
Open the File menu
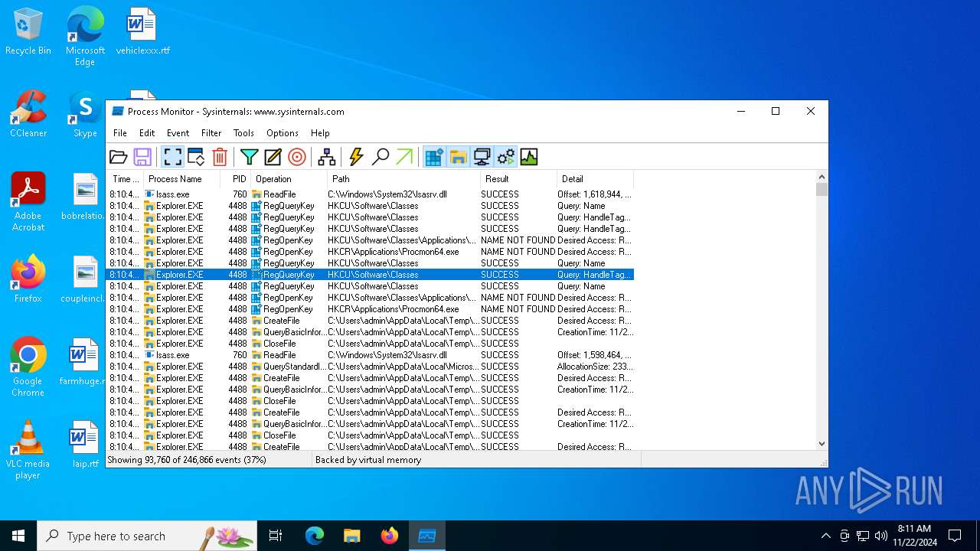[x=120, y=133]
